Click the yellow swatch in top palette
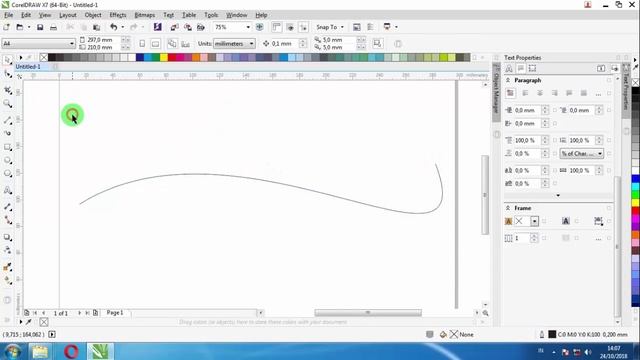This screenshot has width=640, height=360. 164,58
